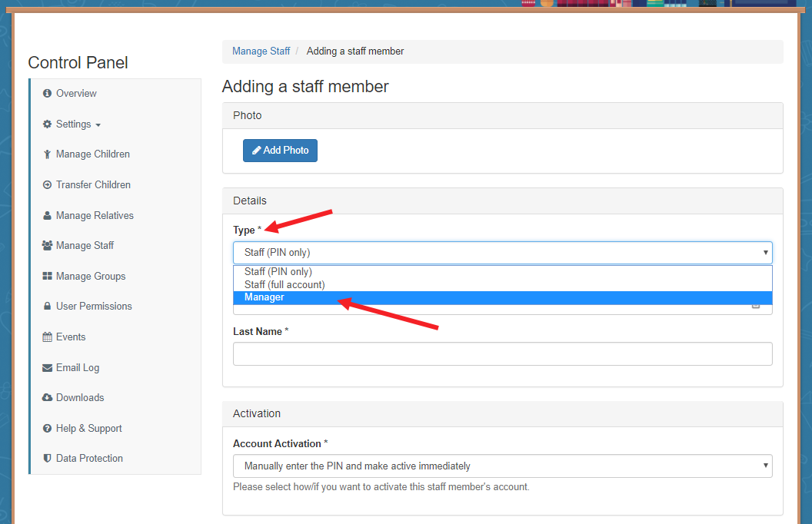This screenshot has width=812, height=524.
Task: Open the Type dropdown field
Action: tap(502, 253)
